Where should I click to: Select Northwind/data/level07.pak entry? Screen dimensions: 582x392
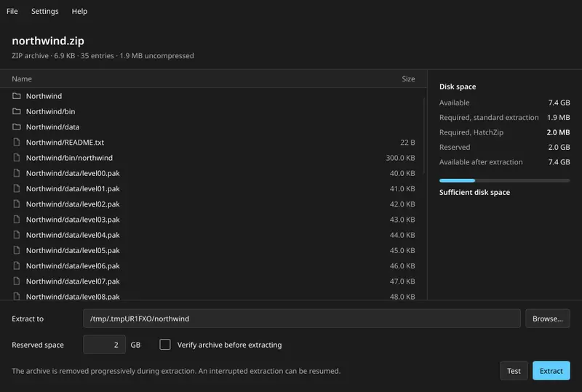point(213,281)
